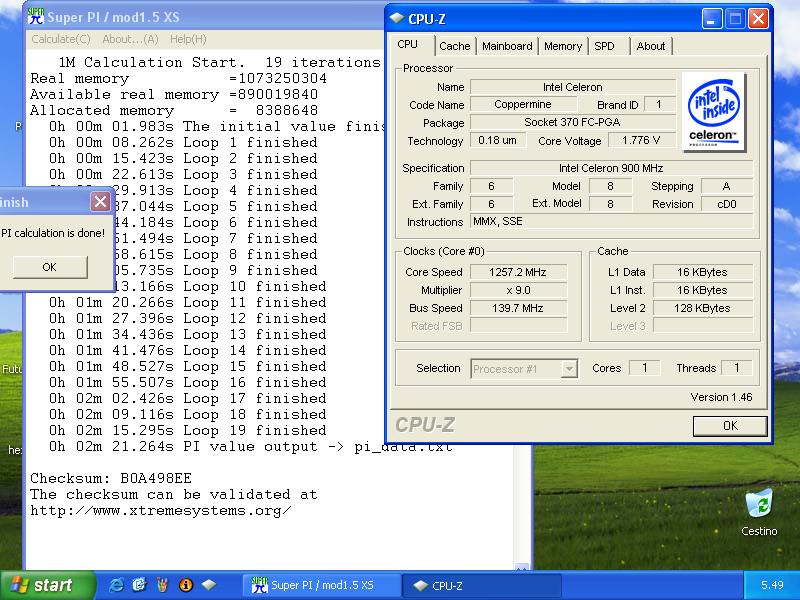Click the Core Speed value 1257.2 MHz
Image resolution: width=800 pixels, height=600 pixels.
click(518, 272)
